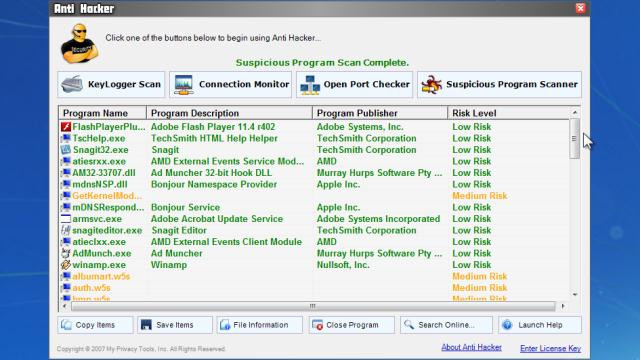Click the Launch Help button icon
Image resolution: width=640 pixels, height=360 pixels.
click(507, 325)
